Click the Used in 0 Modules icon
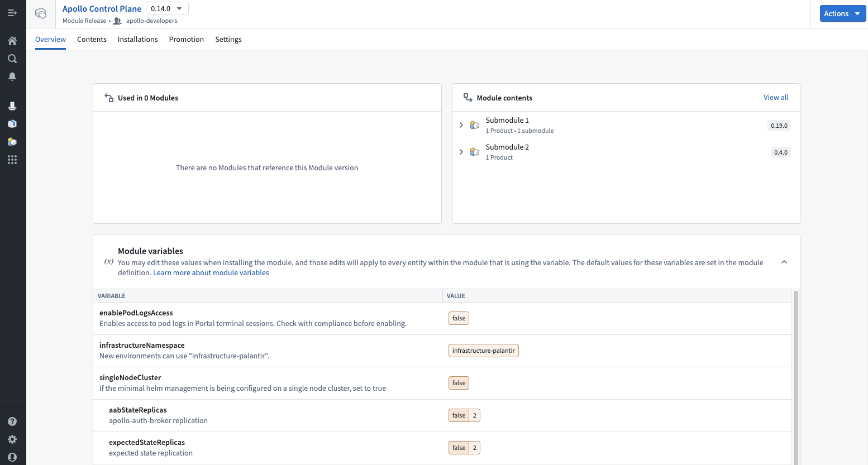Image resolution: width=868 pixels, height=465 pixels. (x=109, y=98)
